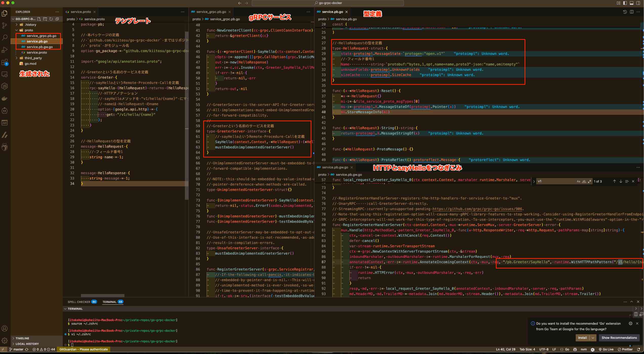Select the service_grpc.pb.go editor tab
The width and height of the screenshot is (644, 354).
pos(211,12)
